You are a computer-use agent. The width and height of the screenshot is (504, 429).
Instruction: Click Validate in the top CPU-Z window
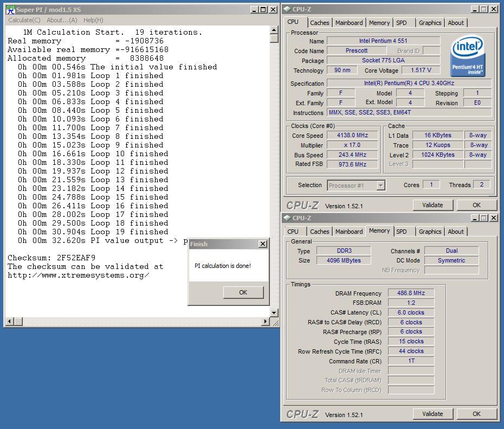pyautogui.click(x=432, y=205)
